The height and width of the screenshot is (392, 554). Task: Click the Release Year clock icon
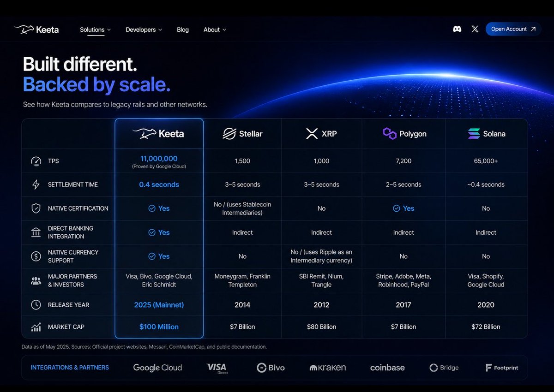(x=36, y=305)
